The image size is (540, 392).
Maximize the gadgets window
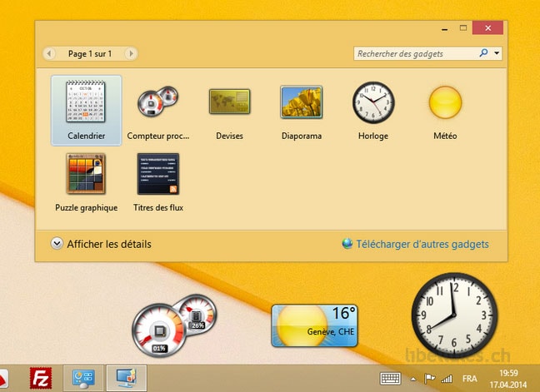[463, 27]
